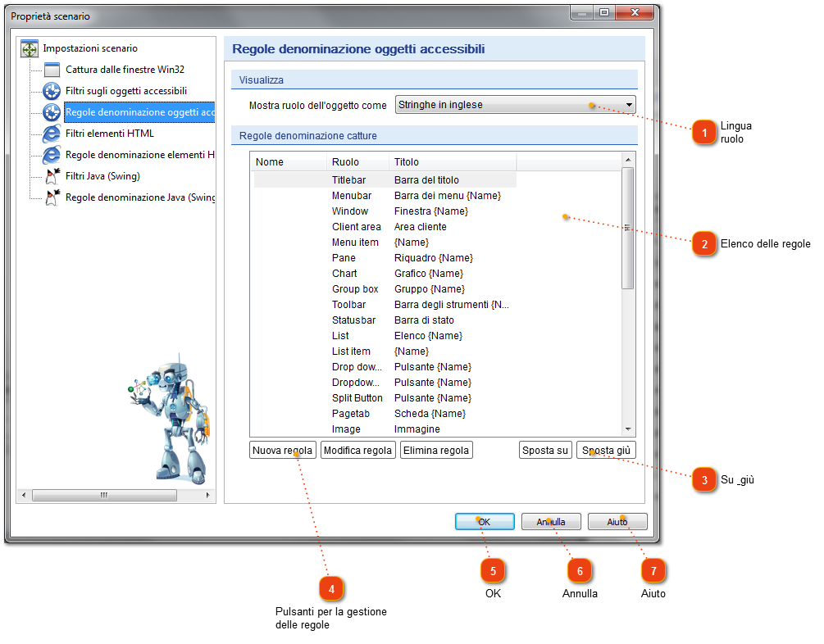Select the Statusbar rule row
The width and height of the screenshot is (824, 644).
tap(385, 320)
